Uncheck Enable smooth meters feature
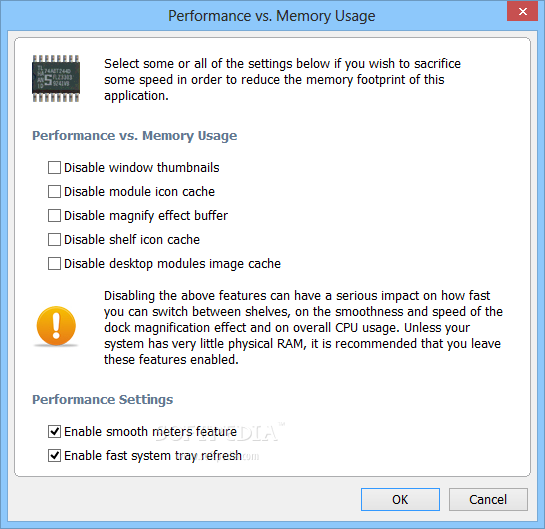This screenshot has width=545, height=529. pyautogui.click(x=54, y=432)
